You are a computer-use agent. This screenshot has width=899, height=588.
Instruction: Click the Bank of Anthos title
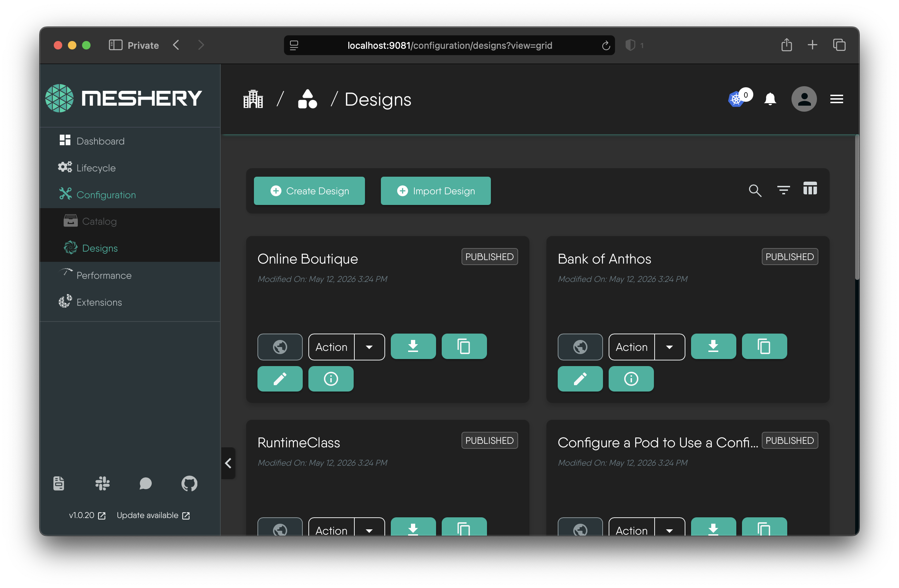click(604, 259)
